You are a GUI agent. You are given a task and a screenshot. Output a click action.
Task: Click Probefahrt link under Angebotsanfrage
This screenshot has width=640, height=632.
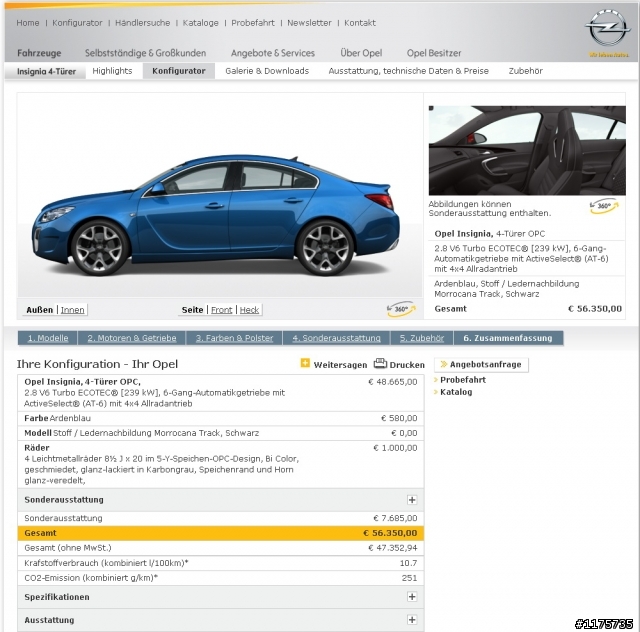coord(463,380)
